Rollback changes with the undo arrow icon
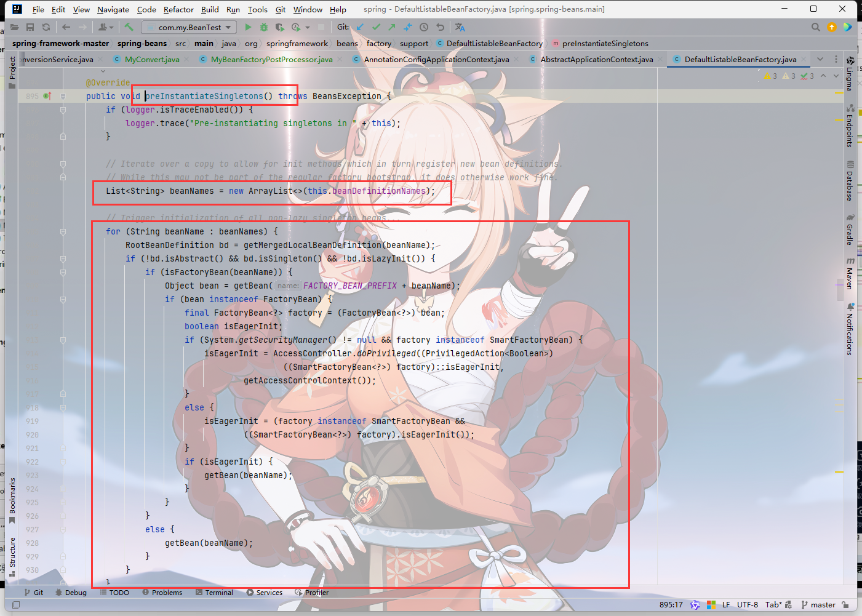Image resolution: width=862 pixels, height=616 pixels. click(x=440, y=27)
